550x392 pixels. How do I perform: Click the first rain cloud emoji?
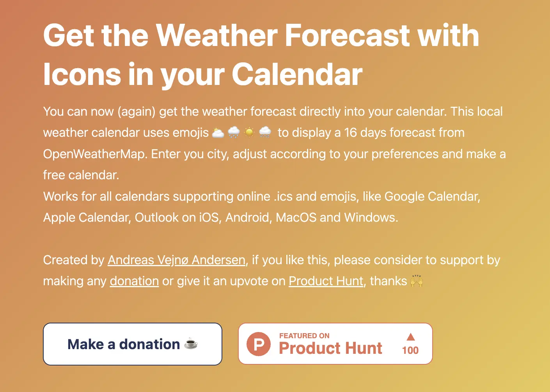click(x=234, y=132)
